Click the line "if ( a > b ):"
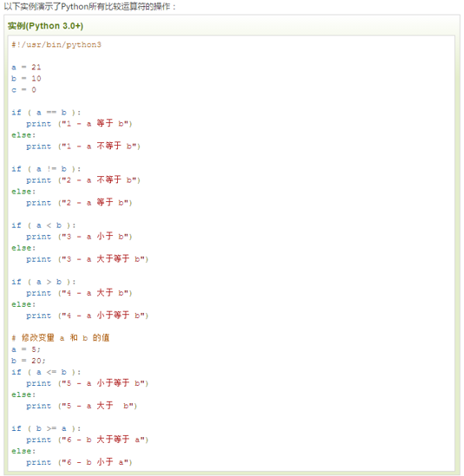 [x=43, y=282]
